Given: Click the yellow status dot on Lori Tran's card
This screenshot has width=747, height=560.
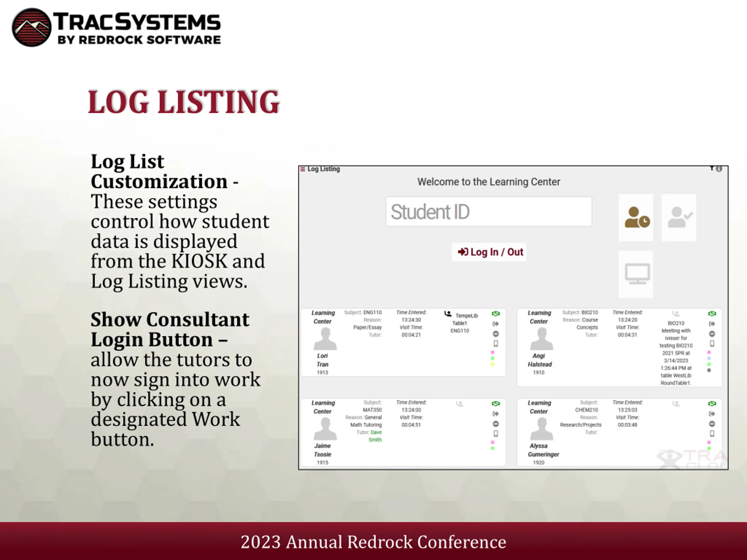Looking at the screenshot, I should click(x=493, y=364).
